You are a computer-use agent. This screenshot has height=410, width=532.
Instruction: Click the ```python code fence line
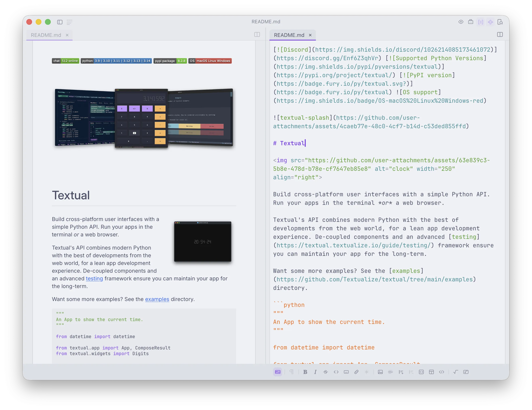pos(289,305)
